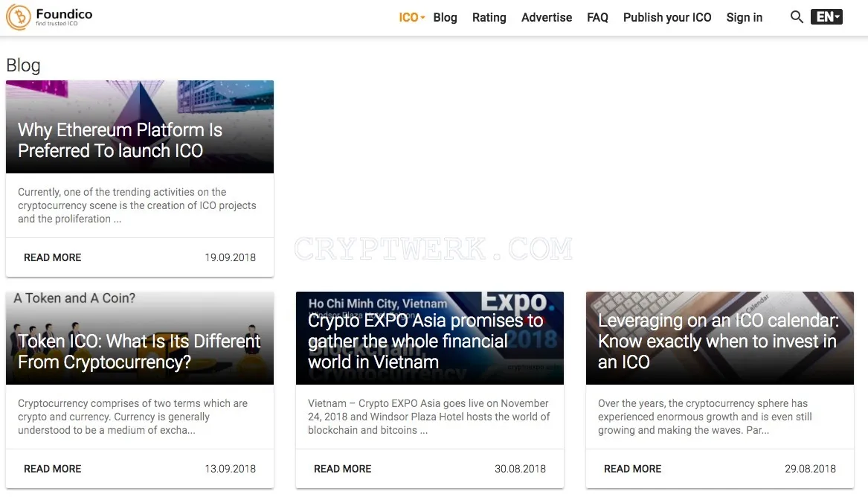Open the Advertise page
868x497 pixels.
547,18
